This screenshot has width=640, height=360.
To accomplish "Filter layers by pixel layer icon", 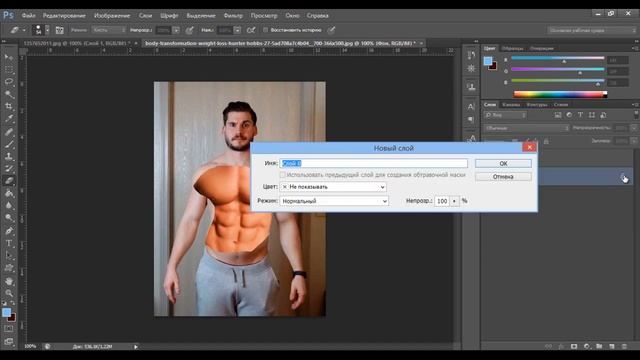I will [558, 115].
